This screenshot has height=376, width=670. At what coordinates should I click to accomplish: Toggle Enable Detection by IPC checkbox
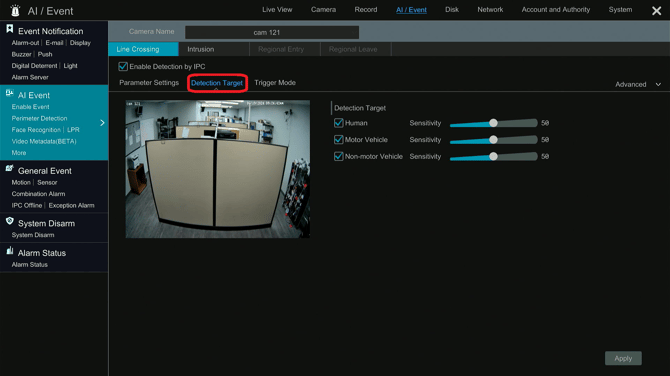(x=123, y=66)
